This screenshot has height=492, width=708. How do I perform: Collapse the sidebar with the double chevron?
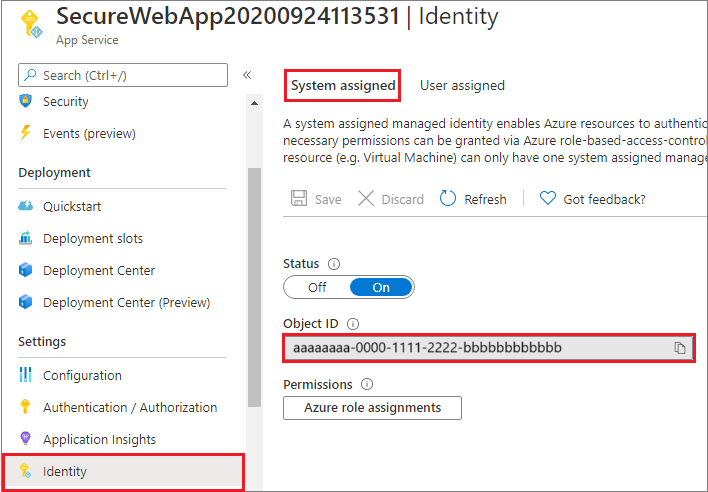pos(247,75)
